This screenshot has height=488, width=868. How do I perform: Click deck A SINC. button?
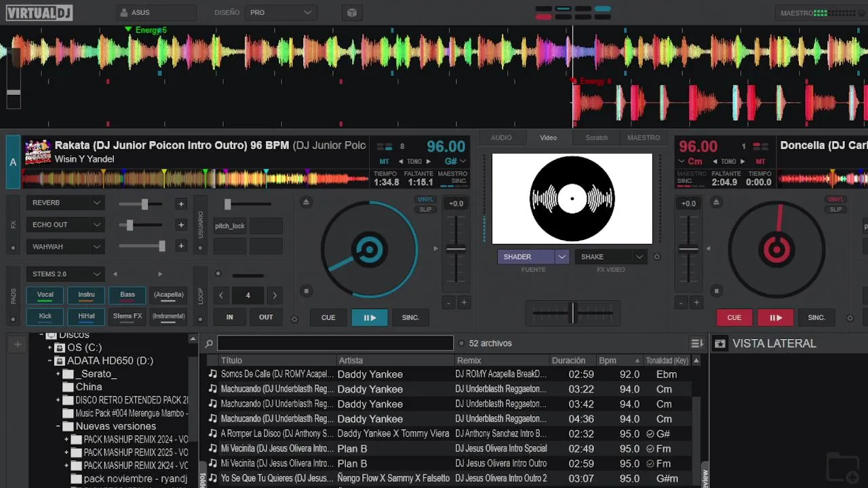pos(410,317)
